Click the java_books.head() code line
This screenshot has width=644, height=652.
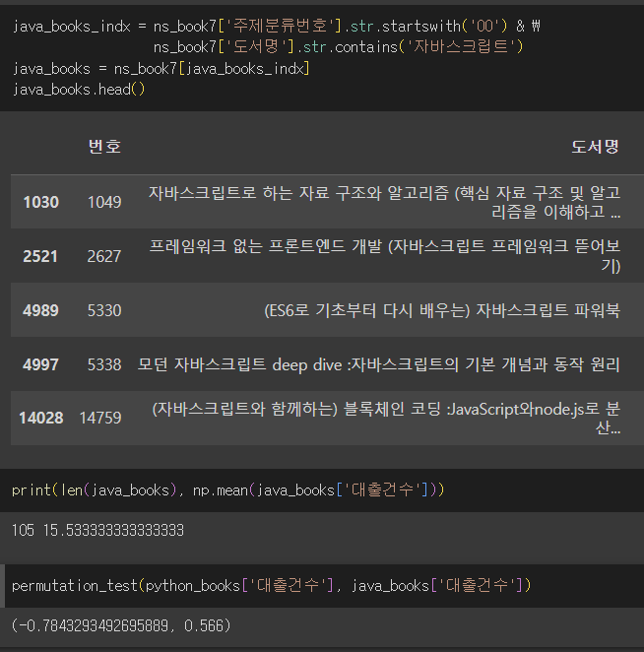pyautogui.click(x=79, y=90)
